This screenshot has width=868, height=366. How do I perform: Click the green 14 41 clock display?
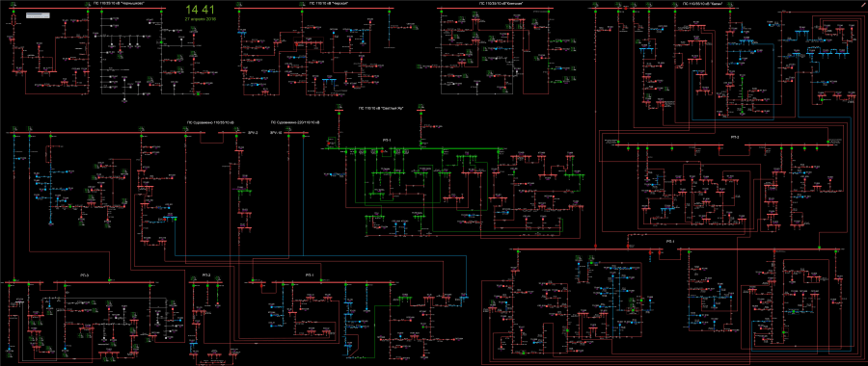[x=200, y=10]
